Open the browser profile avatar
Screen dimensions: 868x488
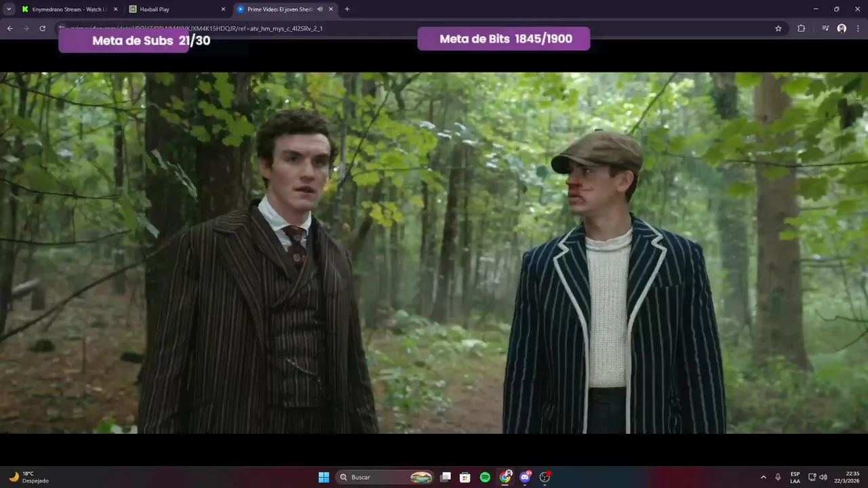click(842, 28)
